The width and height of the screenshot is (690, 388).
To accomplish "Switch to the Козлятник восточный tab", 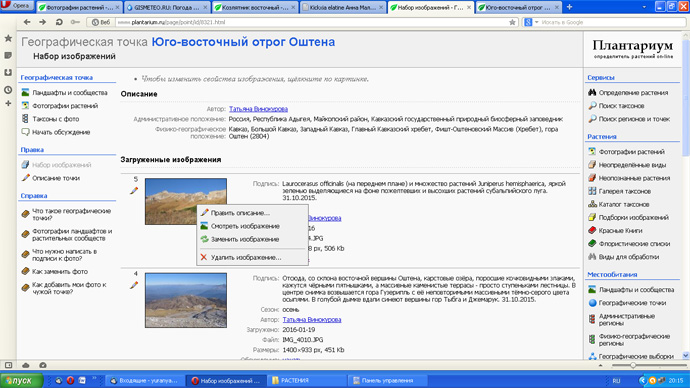I will 255,7.
